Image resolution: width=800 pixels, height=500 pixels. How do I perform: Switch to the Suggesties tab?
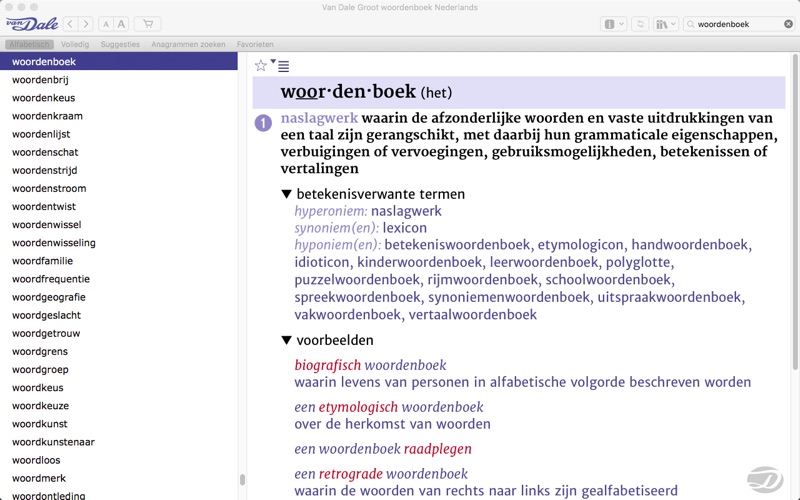coord(120,44)
